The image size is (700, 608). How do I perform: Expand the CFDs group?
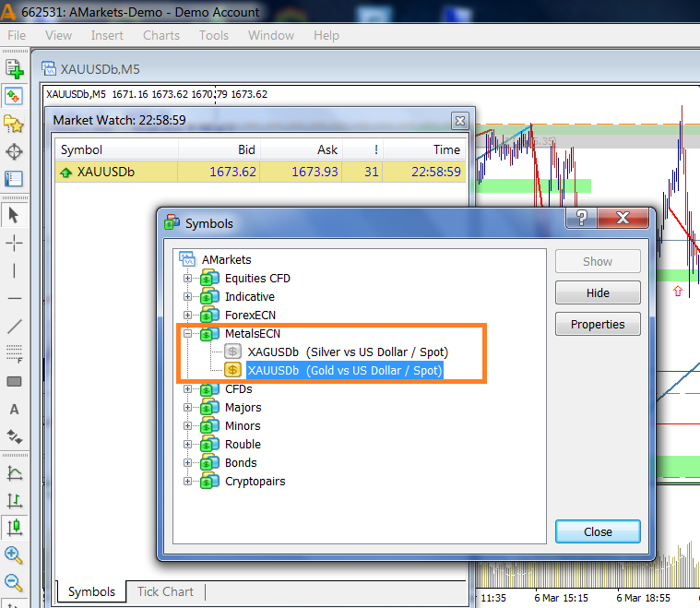tap(187, 388)
